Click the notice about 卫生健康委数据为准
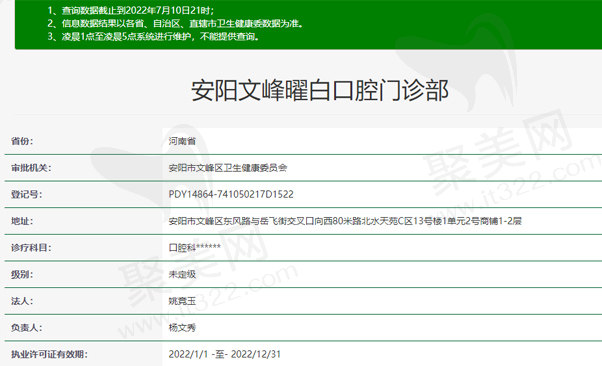 click(x=176, y=23)
